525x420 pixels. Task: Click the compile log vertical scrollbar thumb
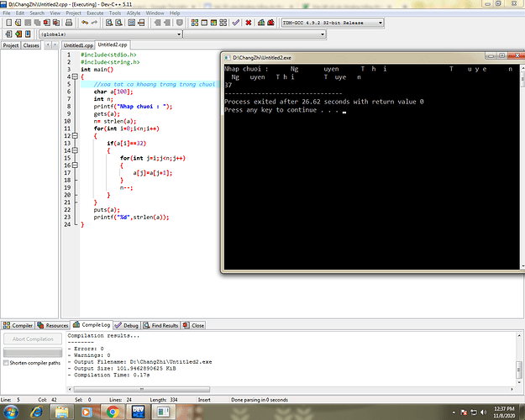point(519,370)
